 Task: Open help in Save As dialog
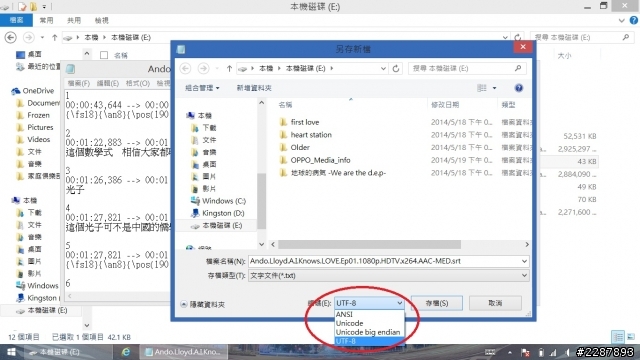click(518, 88)
